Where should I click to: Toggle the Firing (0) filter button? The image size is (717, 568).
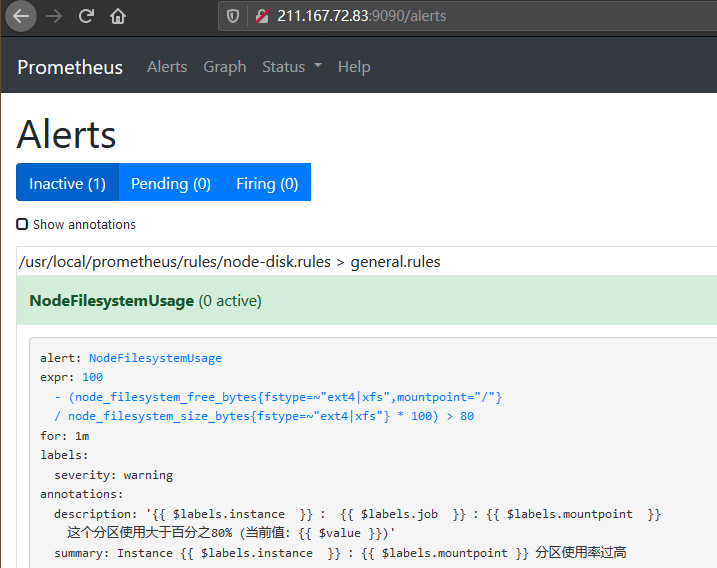267,183
